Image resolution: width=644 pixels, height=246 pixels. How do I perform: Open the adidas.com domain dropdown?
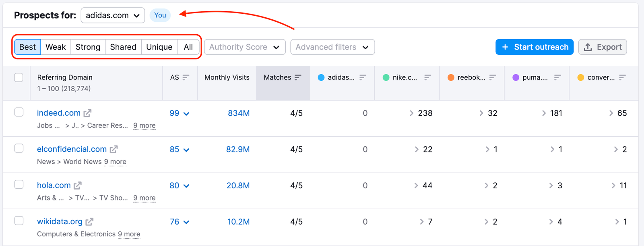point(113,15)
